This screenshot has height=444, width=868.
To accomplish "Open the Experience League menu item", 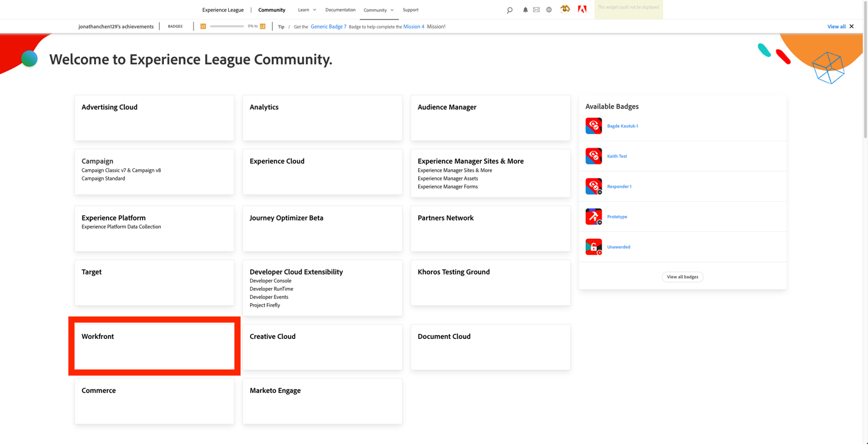I will pos(223,10).
